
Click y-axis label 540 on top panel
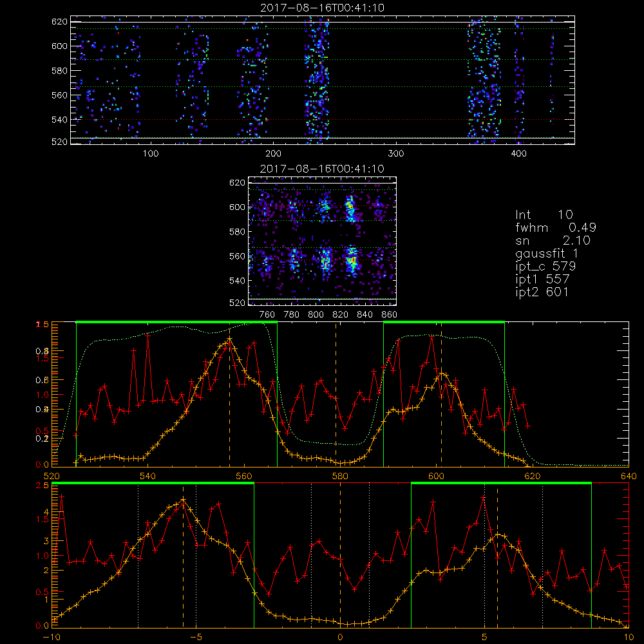(59, 120)
